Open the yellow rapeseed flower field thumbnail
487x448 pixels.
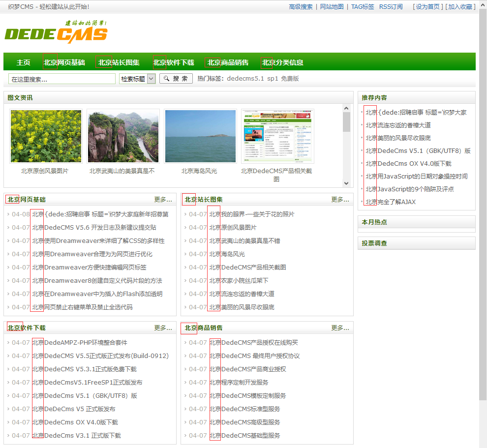(46, 136)
